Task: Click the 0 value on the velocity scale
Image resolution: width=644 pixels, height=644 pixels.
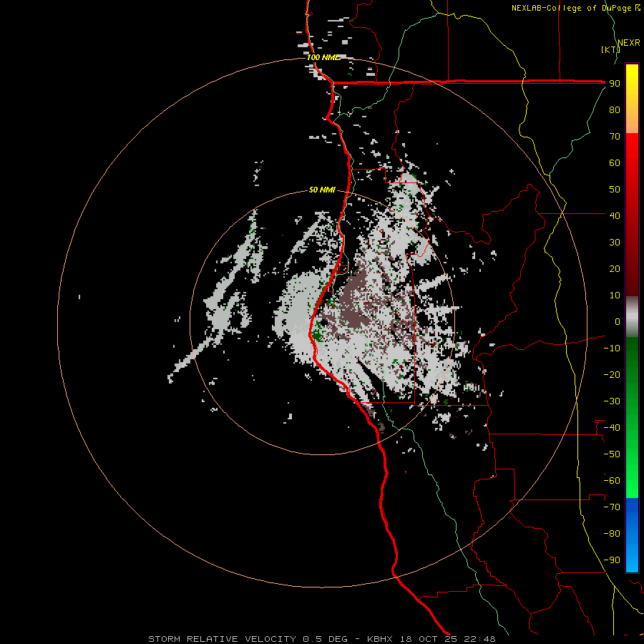Action: 618,321
